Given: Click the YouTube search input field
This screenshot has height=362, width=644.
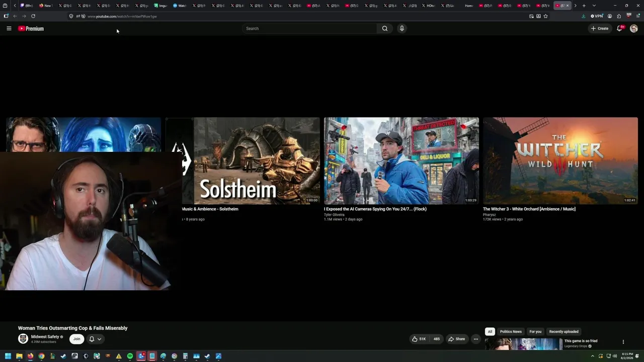Looking at the screenshot, I should click(309, 29).
